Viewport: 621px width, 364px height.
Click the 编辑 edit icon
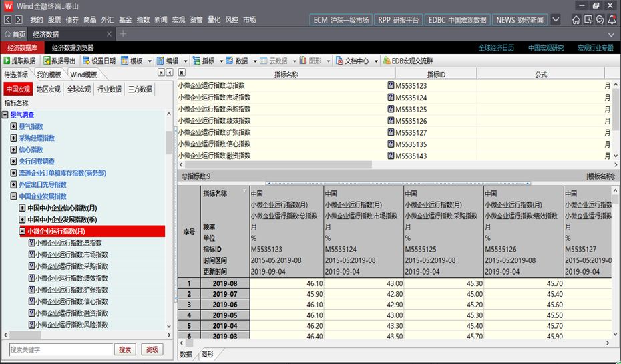160,61
